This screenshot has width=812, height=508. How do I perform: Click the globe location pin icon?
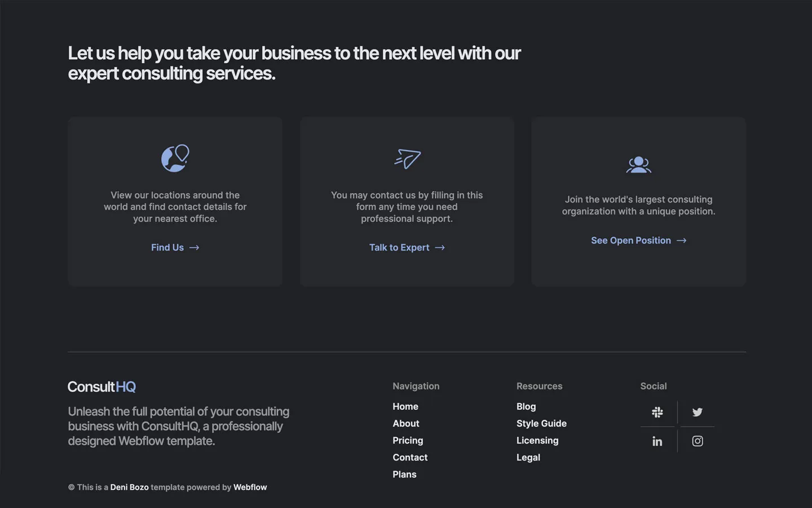coord(175,158)
